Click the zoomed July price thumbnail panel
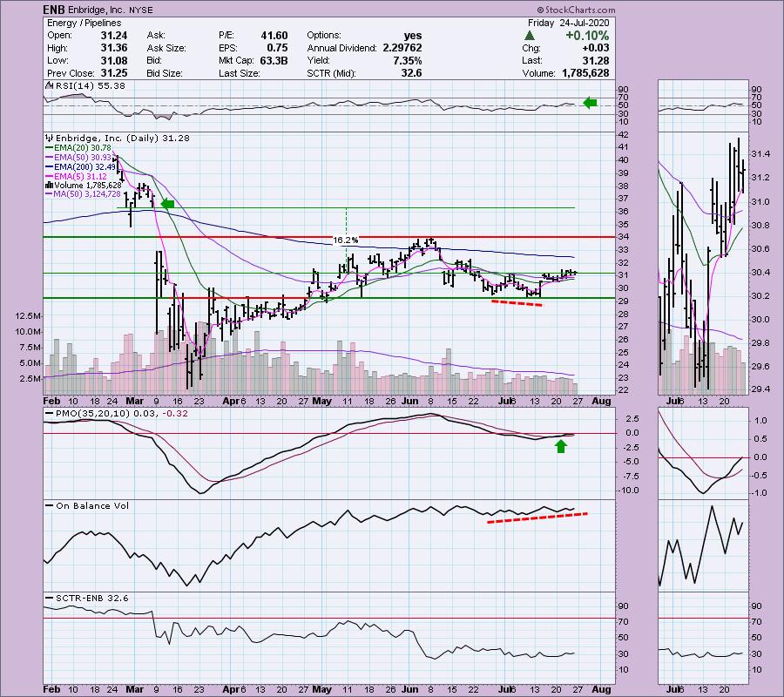This screenshot has height=697, width=784. [702, 263]
